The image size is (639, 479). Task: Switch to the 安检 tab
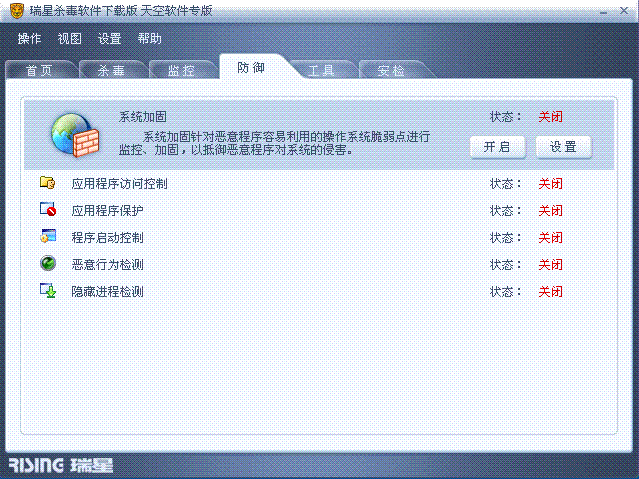pos(391,70)
